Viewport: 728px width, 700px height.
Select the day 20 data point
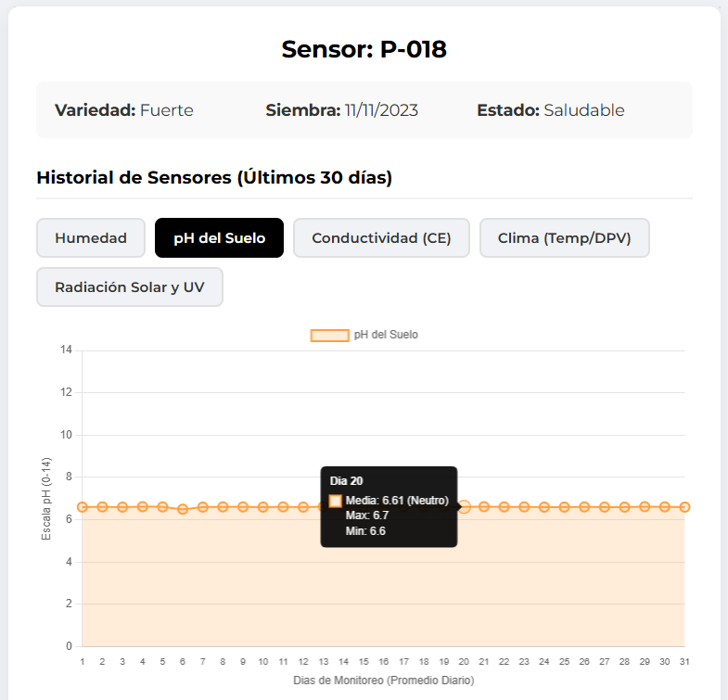click(x=464, y=507)
